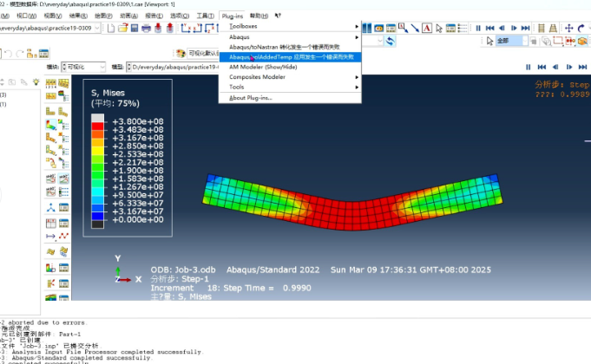Click the Save model database icon

pos(135,29)
